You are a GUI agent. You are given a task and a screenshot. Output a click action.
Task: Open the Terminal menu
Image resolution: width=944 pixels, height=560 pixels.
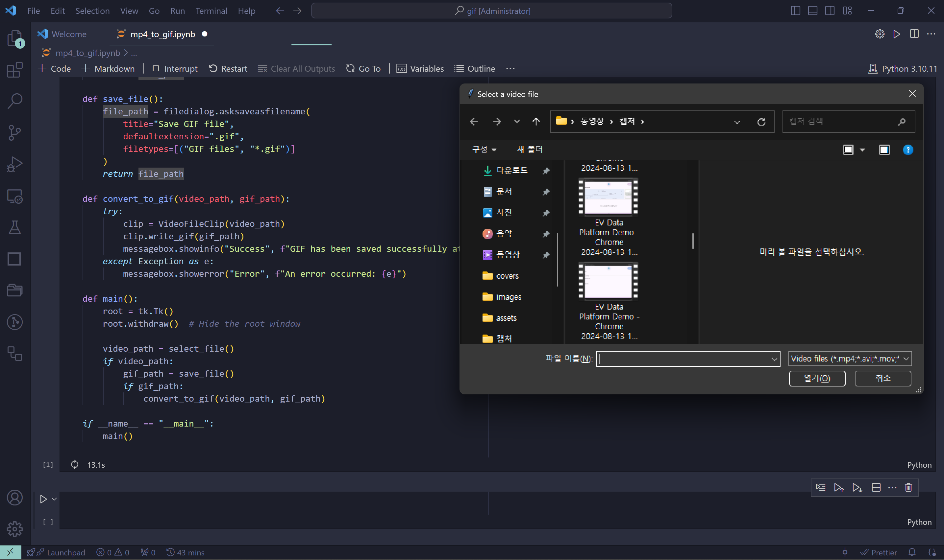(x=211, y=11)
